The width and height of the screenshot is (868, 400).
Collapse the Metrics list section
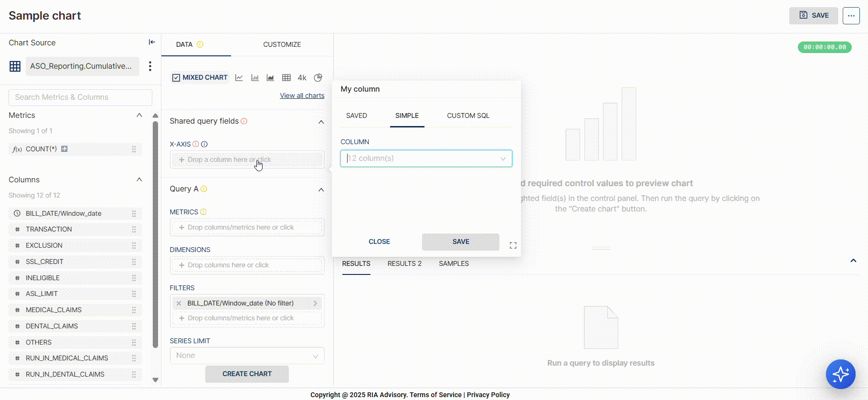(x=139, y=116)
